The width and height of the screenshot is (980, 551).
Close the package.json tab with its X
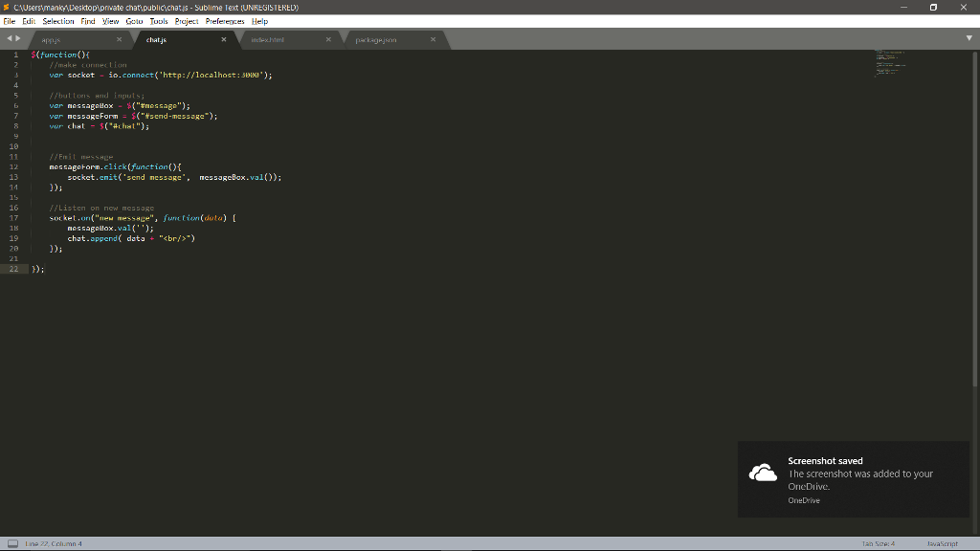pos(431,40)
